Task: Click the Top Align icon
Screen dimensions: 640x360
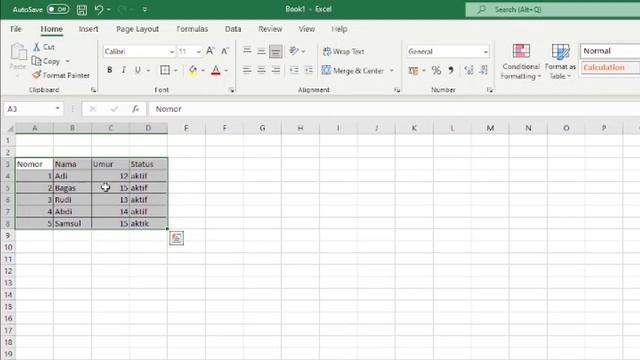Action: point(247,51)
